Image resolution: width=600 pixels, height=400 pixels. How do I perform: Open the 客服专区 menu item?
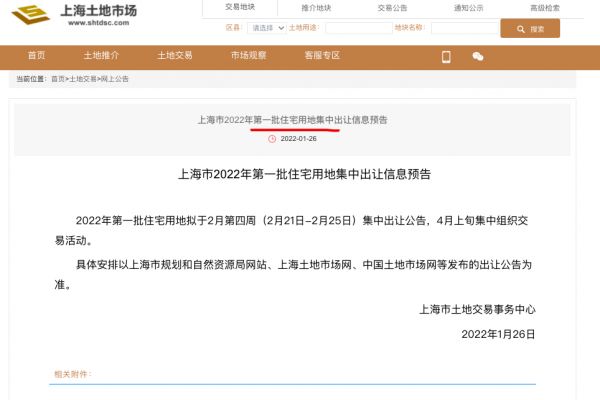pos(322,56)
